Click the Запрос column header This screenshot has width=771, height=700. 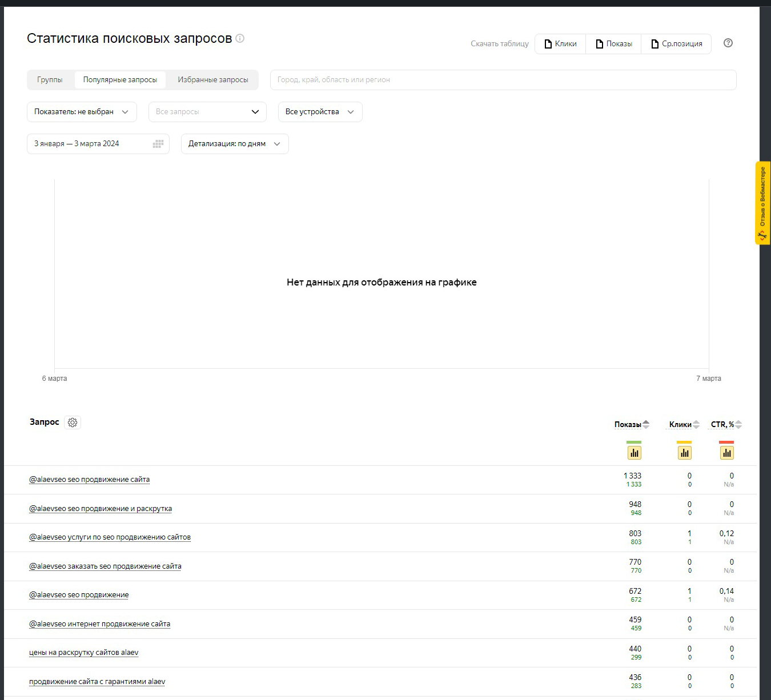pyautogui.click(x=45, y=422)
